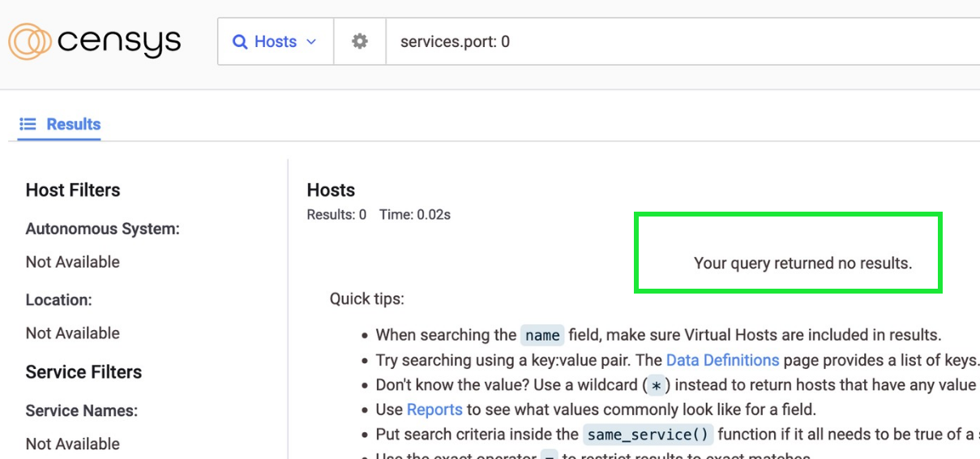Click the Censys circular logo icon

point(30,41)
